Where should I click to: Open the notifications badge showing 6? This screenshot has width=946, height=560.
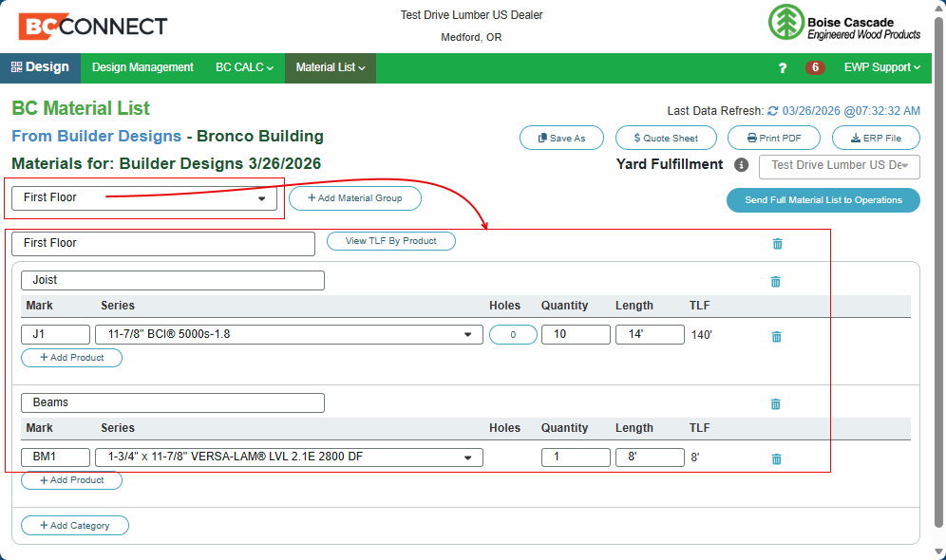815,67
